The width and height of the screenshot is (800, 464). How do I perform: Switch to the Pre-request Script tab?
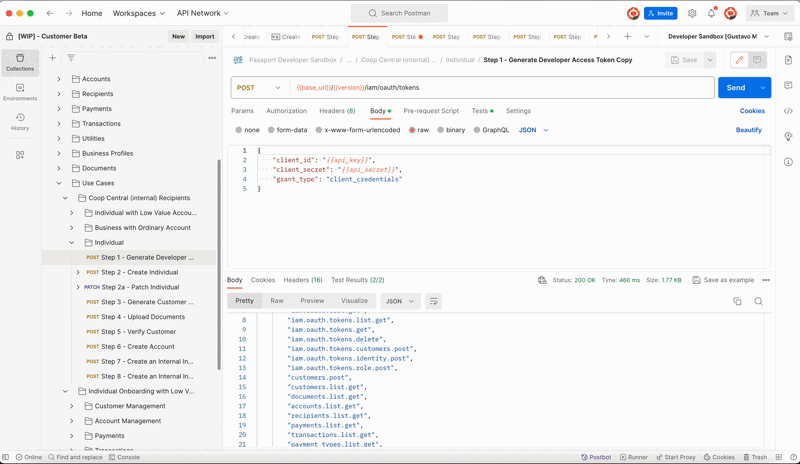pyautogui.click(x=431, y=111)
